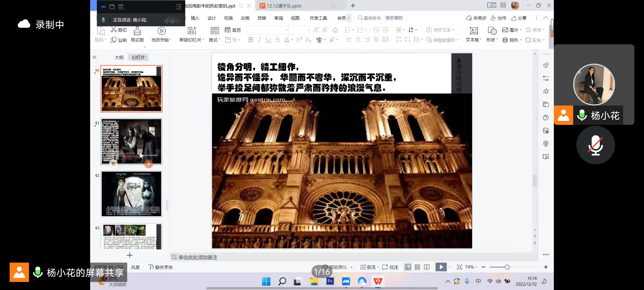Click the 批注 comments button
This screenshot has width=644, height=290.
pos(390,267)
